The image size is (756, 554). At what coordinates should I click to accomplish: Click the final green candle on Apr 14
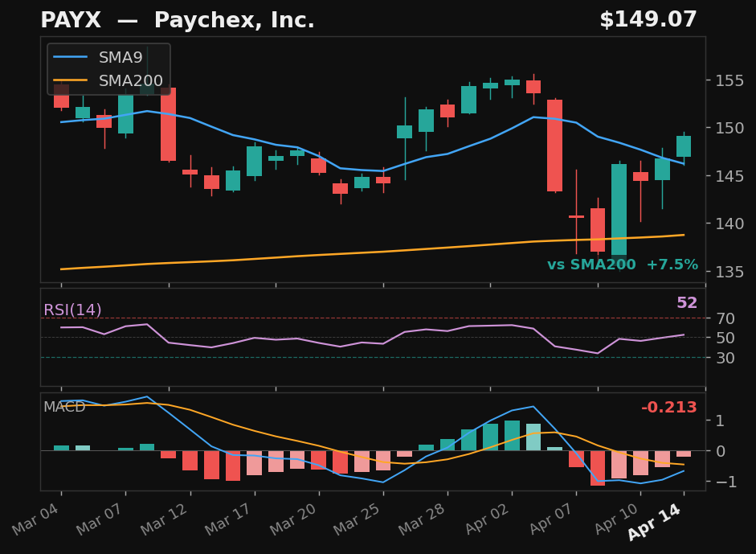tap(684, 146)
